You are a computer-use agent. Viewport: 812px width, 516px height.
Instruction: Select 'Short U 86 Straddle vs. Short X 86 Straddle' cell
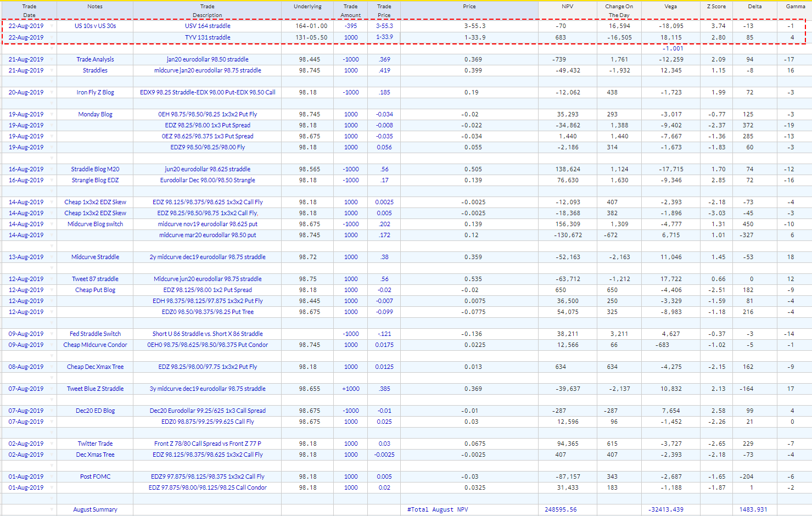[208, 334]
